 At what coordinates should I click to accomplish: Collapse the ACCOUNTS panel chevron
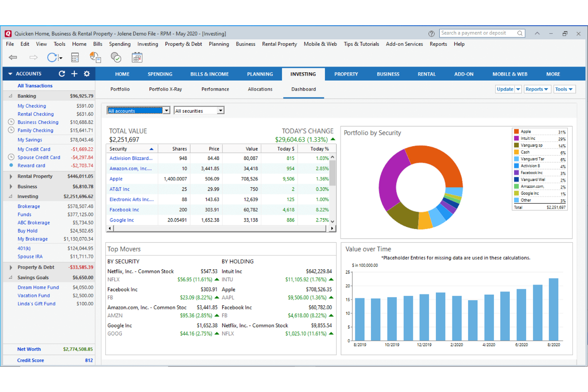tap(10, 73)
